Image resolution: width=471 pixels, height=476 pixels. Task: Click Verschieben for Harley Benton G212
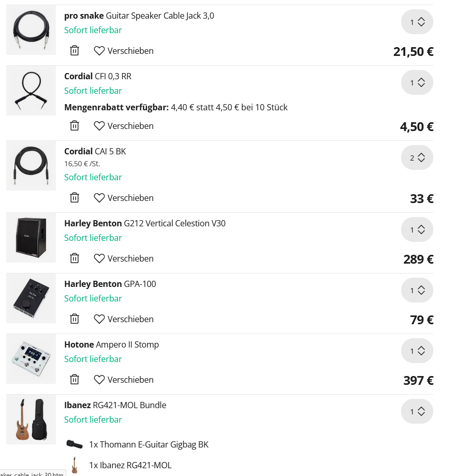click(x=124, y=258)
